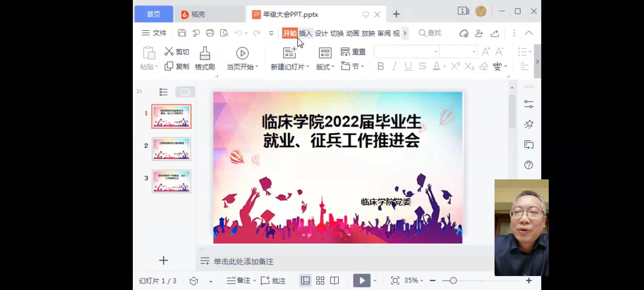The width and height of the screenshot is (644, 290).
Task: Toggle Italic text formatting
Action: pos(394,66)
